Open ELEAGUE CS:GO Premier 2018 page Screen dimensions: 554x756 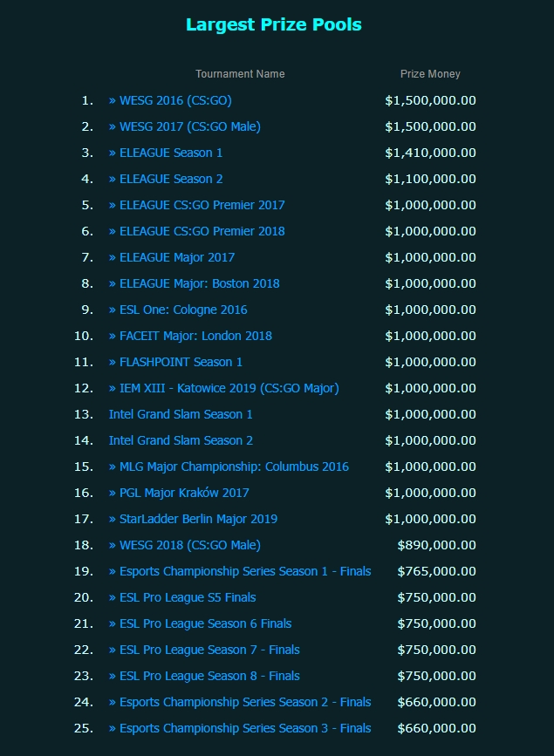(196, 231)
